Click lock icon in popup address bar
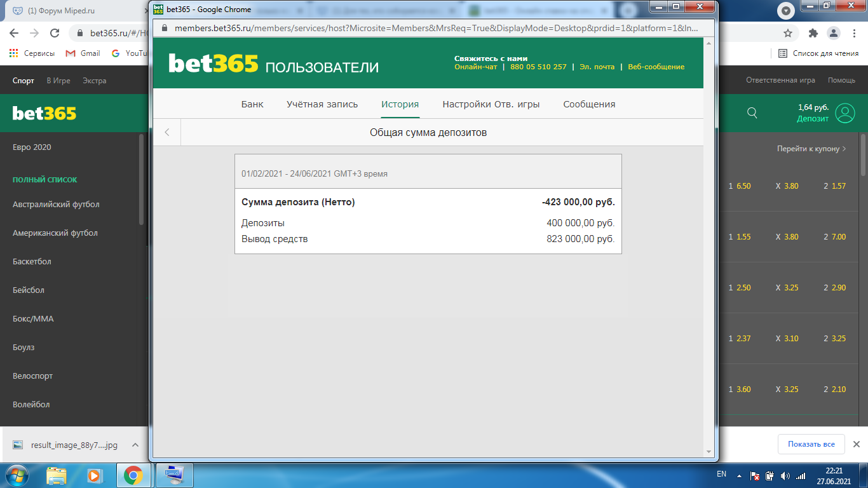Image resolution: width=868 pixels, height=488 pixels. 165,29
